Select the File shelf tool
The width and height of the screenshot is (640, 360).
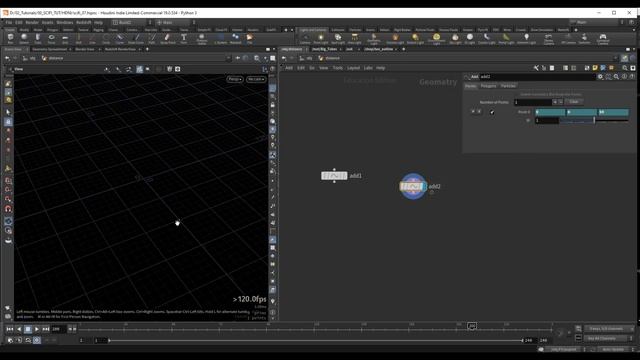pyautogui.click(x=249, y=38)
